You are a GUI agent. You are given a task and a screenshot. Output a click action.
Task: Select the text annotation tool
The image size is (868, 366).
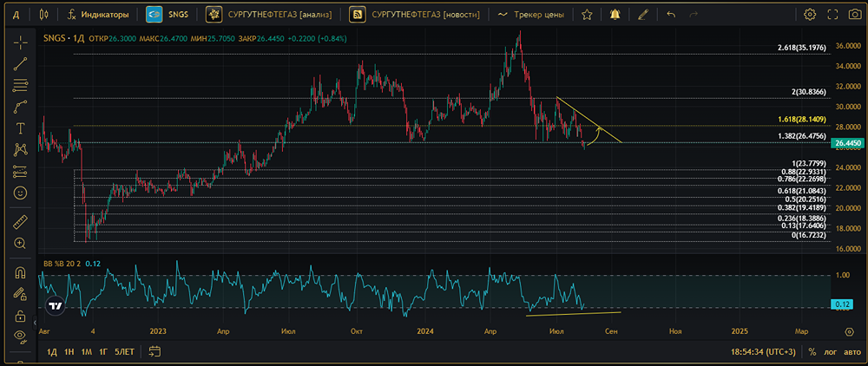point(21,128)
